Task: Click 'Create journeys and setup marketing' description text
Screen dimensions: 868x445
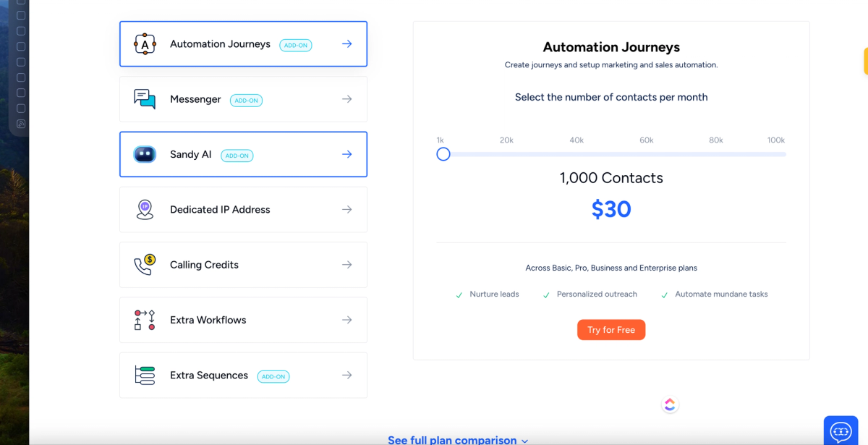Action: 611,65
